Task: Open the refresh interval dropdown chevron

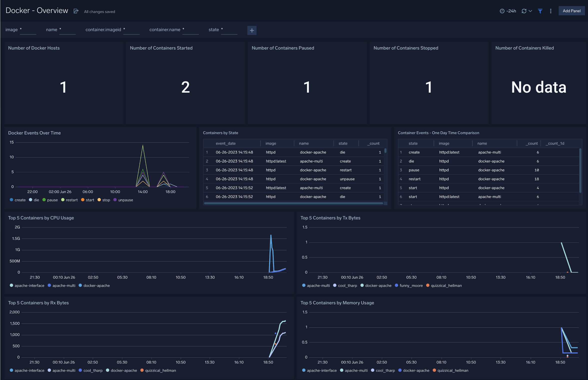Action: pyautogui.click(x=531, y=11)
